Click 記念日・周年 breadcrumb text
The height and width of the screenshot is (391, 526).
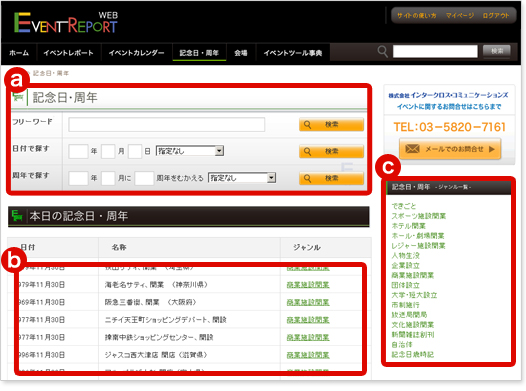tap(51, 73)
